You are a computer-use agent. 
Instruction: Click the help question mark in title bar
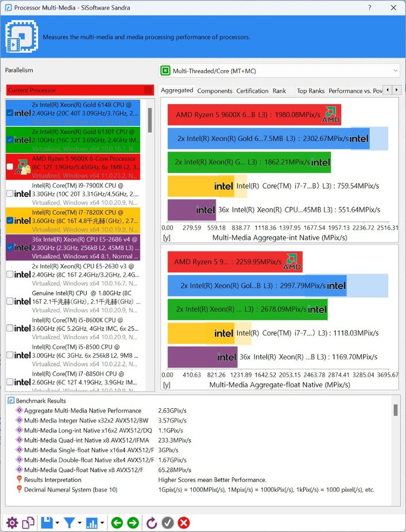(370, 7)
